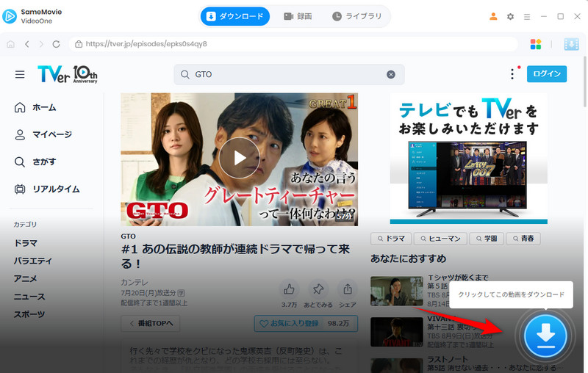The image size is (588, 373).
Task: Click the vertical page scrollbar
Action: coord(585,82)
